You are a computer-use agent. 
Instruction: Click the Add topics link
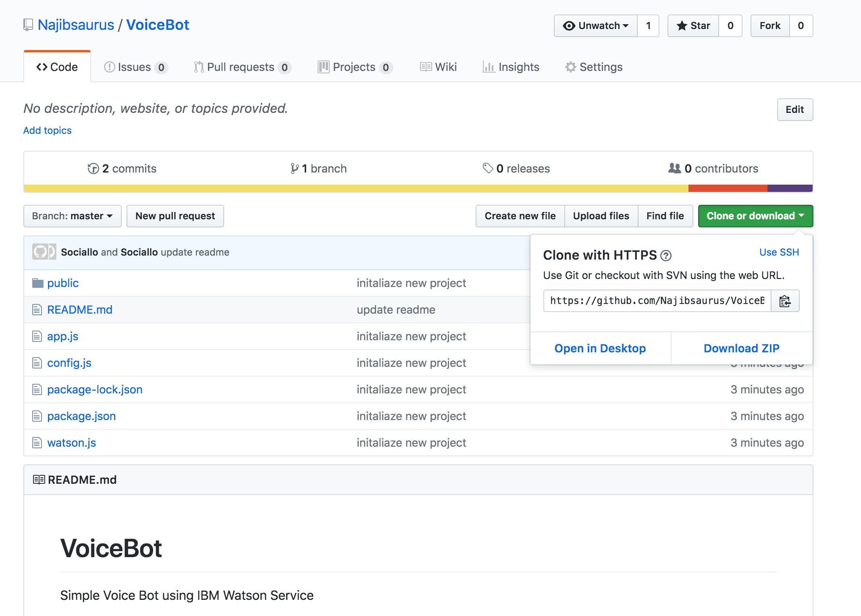coord(48,131)
